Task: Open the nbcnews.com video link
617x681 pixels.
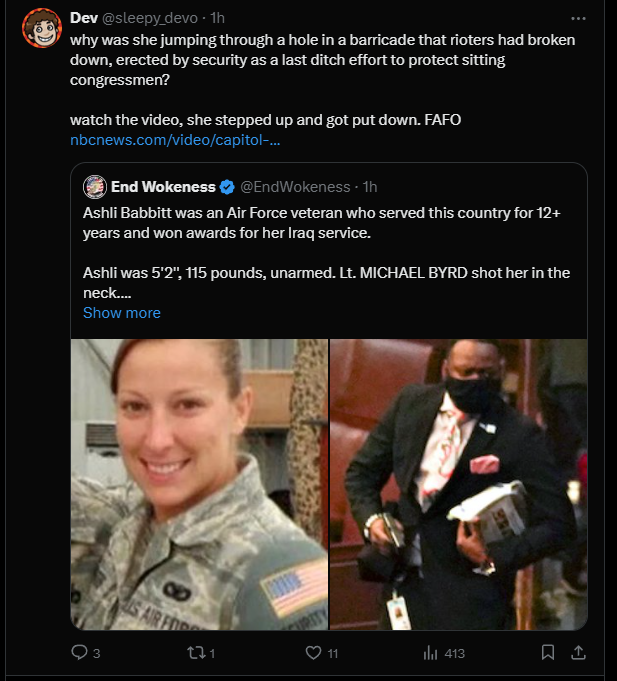Action: tap(175, 140)
